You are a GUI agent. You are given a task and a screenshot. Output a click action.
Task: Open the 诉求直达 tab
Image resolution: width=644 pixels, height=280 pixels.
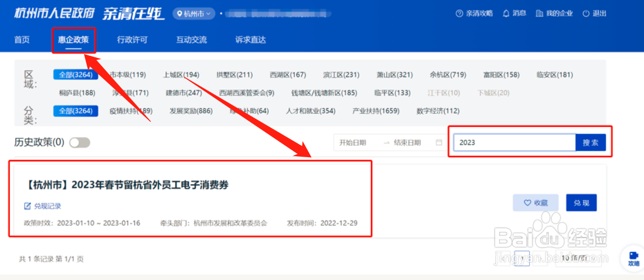click(x=251, y=40)
